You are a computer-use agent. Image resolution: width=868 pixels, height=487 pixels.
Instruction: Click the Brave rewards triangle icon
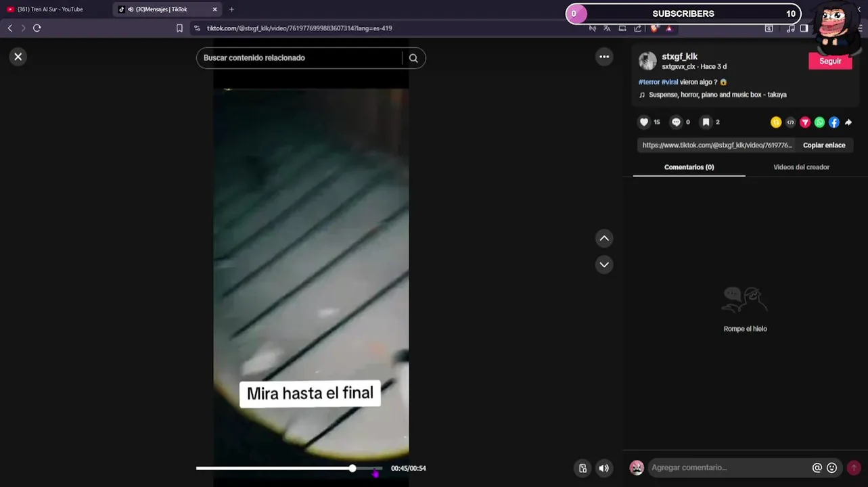[x=669, y=28]
